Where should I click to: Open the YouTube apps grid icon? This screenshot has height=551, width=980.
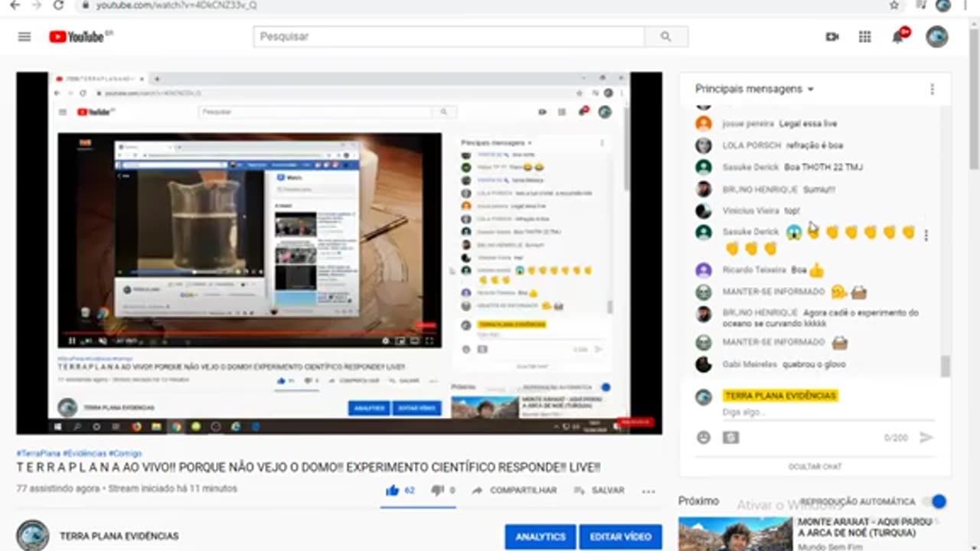coord(865,37)
